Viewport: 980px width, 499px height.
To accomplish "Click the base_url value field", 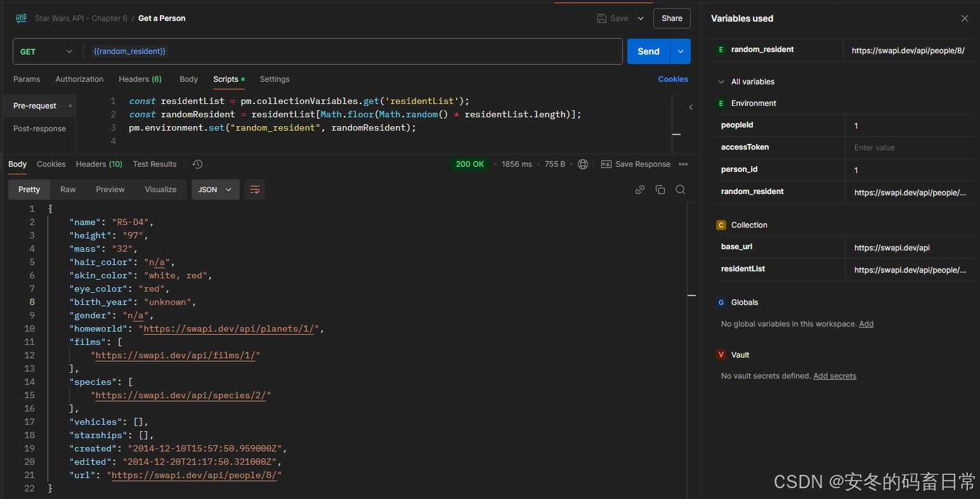I will coord(910,247).
